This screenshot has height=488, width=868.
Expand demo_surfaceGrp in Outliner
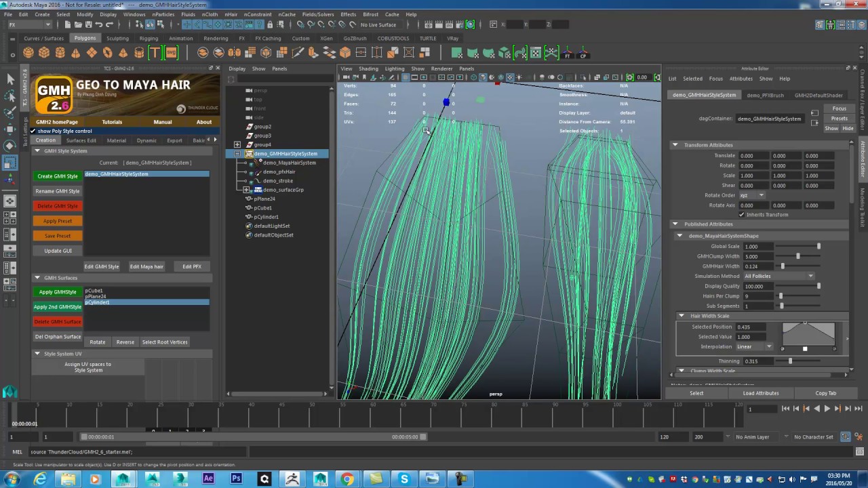tap(246, 190)
